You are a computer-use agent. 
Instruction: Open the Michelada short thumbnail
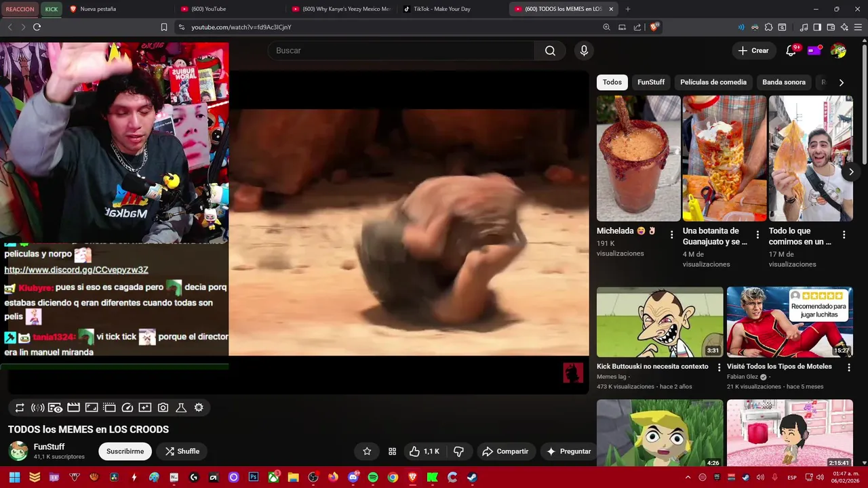coord(638,159)
